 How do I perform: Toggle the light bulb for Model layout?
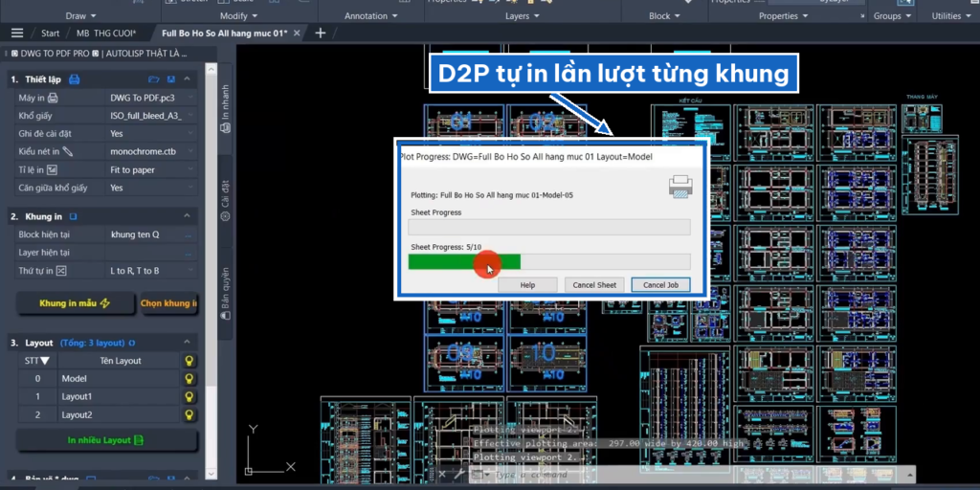[188, 379]
